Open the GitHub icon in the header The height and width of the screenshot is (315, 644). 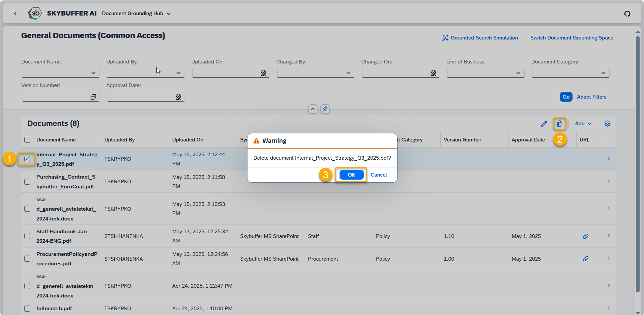pos(627,14)
